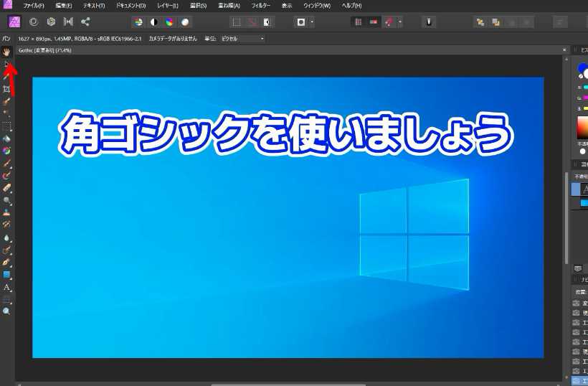Click the blue primary color swatch
Viewport: 588px width, 386px height.
[582, 68]
